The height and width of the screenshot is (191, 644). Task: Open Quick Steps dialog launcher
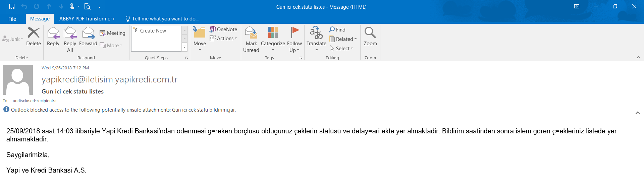187,58
